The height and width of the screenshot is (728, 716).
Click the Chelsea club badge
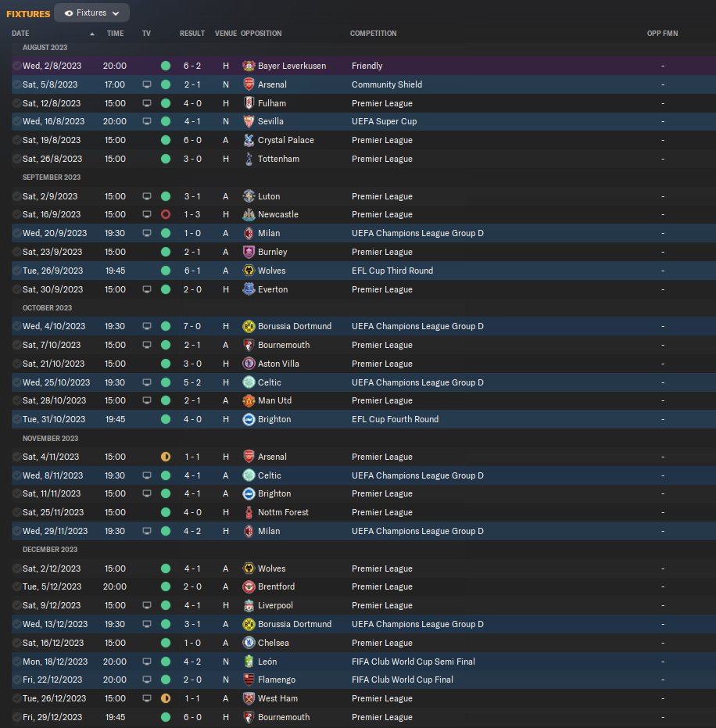pos(249,643)
